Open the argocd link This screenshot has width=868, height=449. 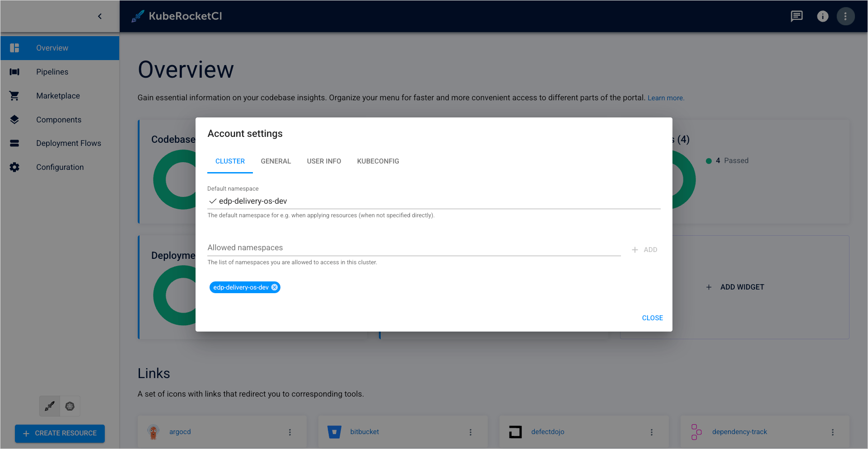(x=180, y=432)
